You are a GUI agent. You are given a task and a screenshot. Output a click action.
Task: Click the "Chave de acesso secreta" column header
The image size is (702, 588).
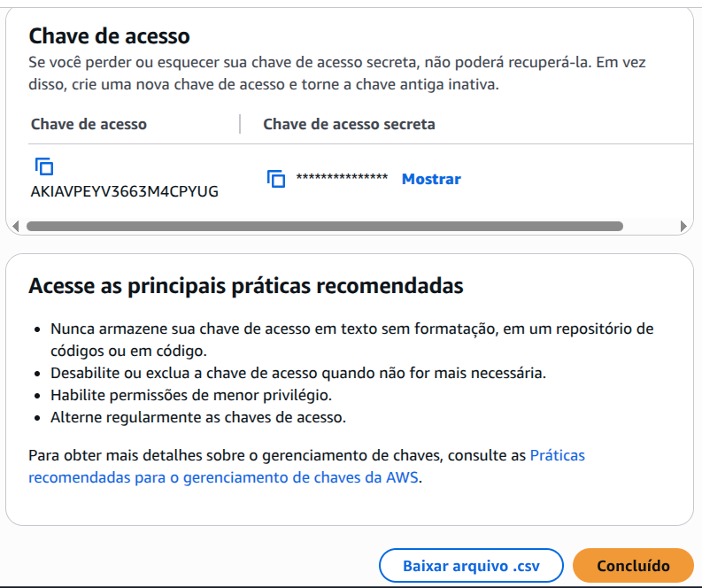[349, 124]
